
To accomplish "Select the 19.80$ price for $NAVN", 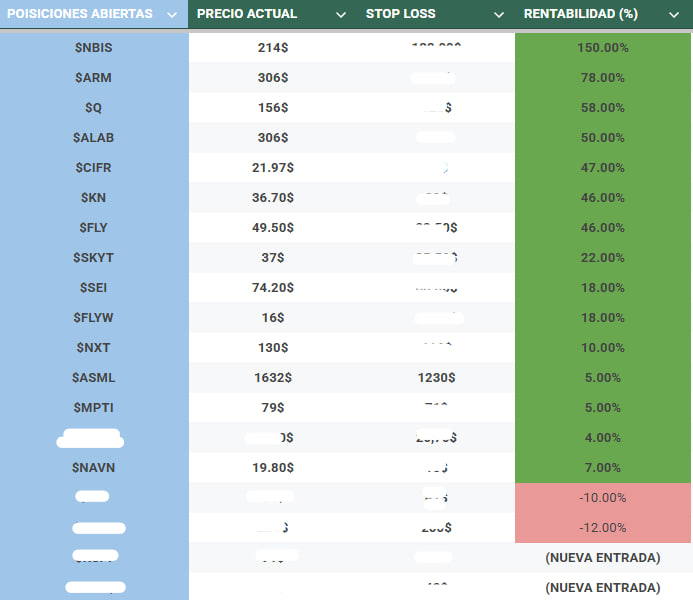I will [x=273, y=468].
